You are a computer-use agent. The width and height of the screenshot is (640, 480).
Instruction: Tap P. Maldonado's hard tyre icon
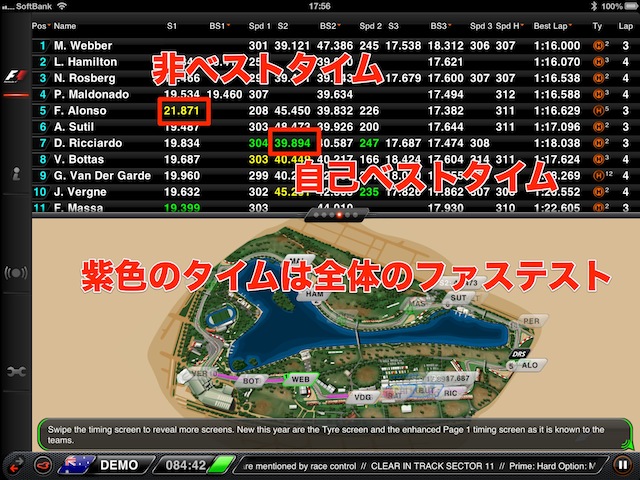[598, 94]
